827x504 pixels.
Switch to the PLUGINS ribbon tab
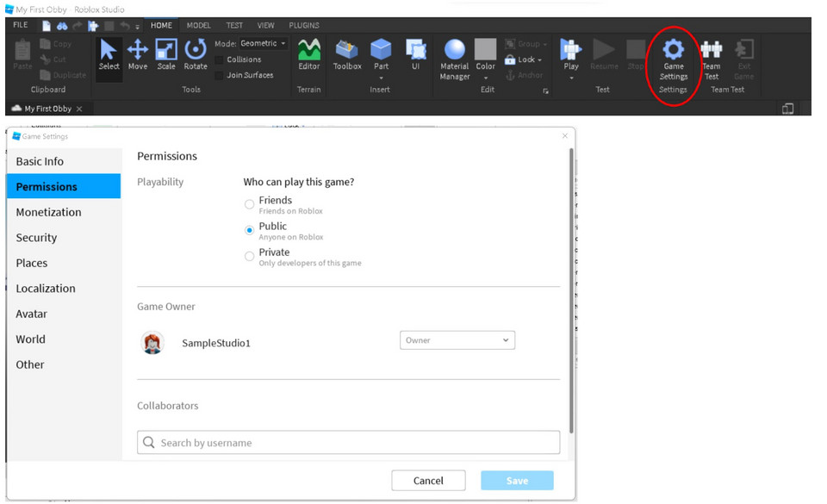click(x=304, y=25)
